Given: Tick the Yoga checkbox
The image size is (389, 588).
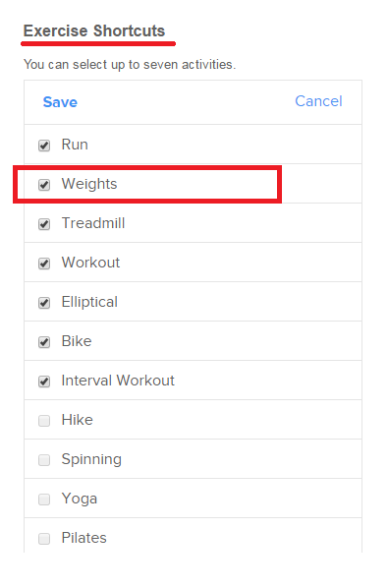Looking at the screenshot, I should 44,500.
